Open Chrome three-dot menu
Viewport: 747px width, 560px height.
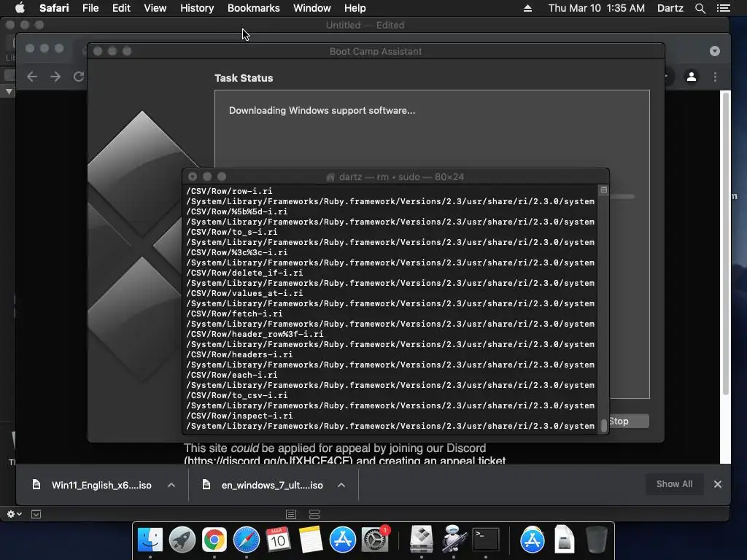tap(715, 77)
